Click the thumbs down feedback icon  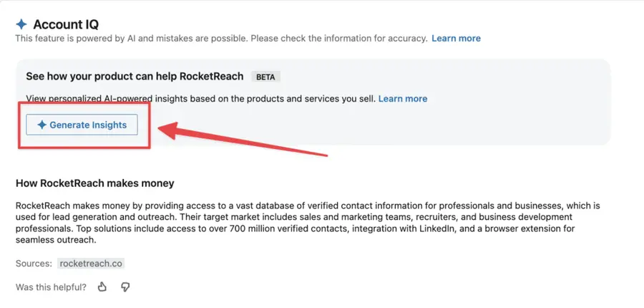coord(125,287)
